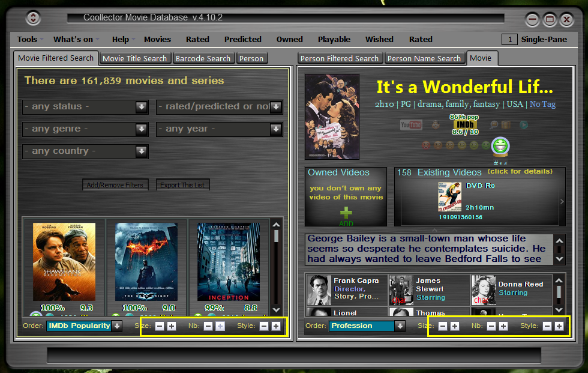Open the What's on menu
This screenshot has height=373, width=588.
tap(76, 40)
